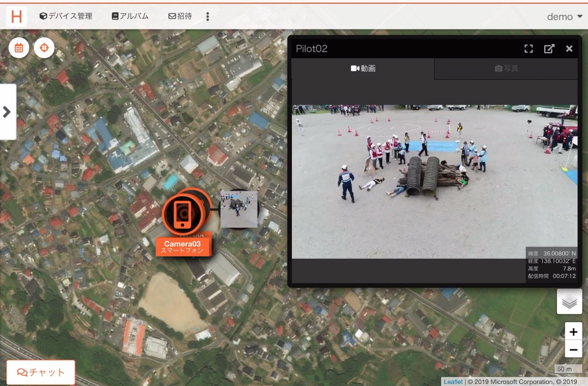This screenshot has width=588, height=386.
Task: Open the デバイス管理 menu
Action: tap(66, 16)
